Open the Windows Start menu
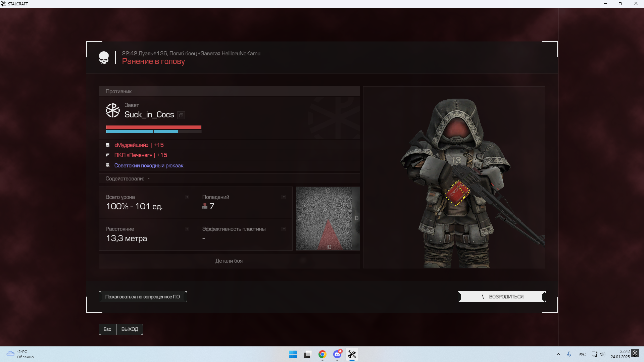This screenshot has height=362, width=644. tap(293, 354)
